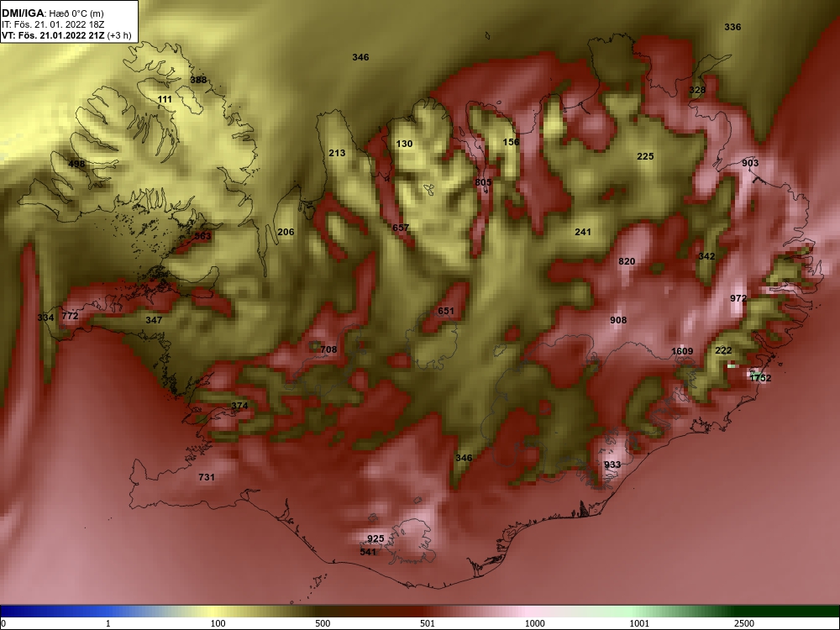The width and height of the screenshot is (840, 630).
Task: Select the 708 height value
Action: (x=328, y=349)
